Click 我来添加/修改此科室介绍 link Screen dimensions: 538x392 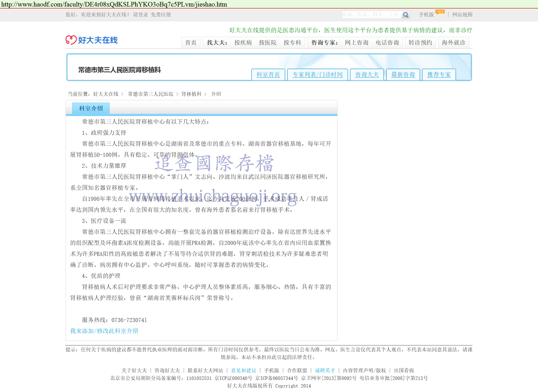click(x=104, y=331)
